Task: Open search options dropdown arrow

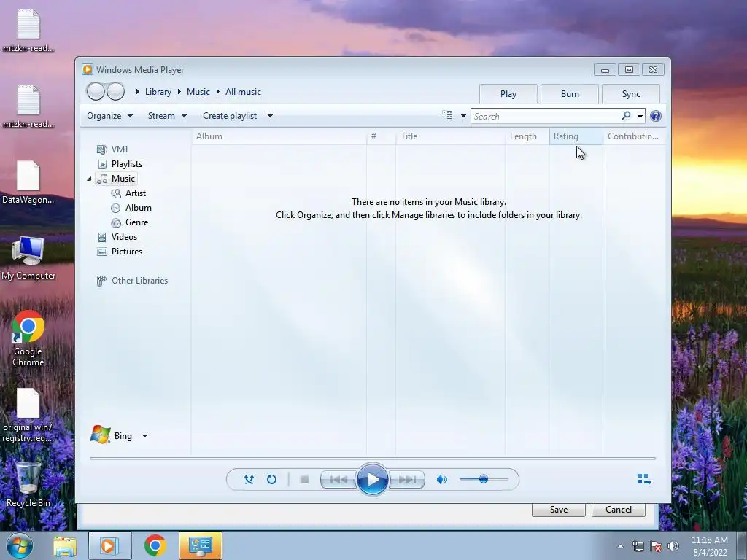Action: click(x=640, y=116)
